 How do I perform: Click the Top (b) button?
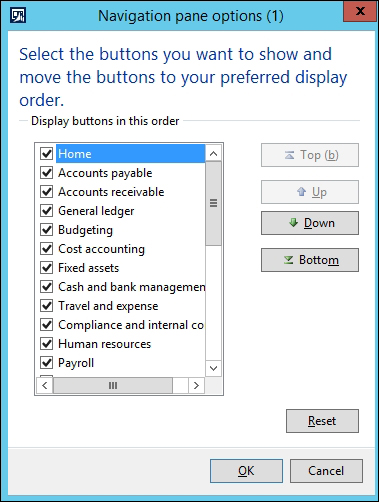(310, 155)
